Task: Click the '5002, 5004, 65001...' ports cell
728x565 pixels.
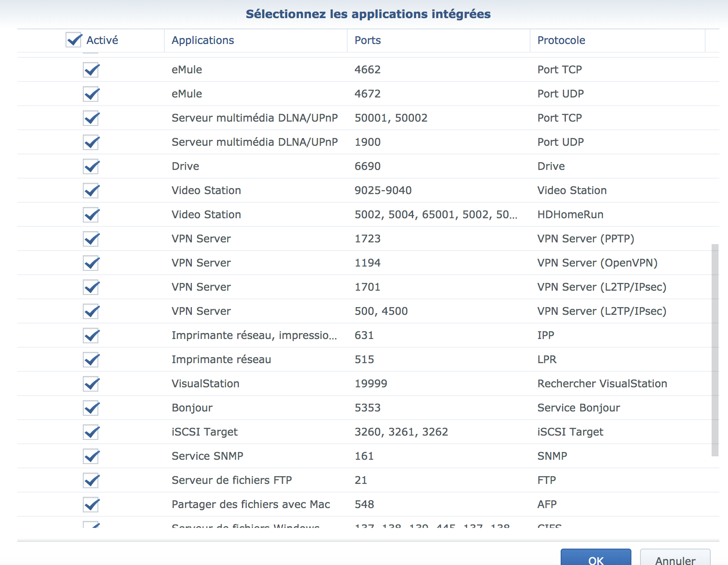Action: click(436, 215)
